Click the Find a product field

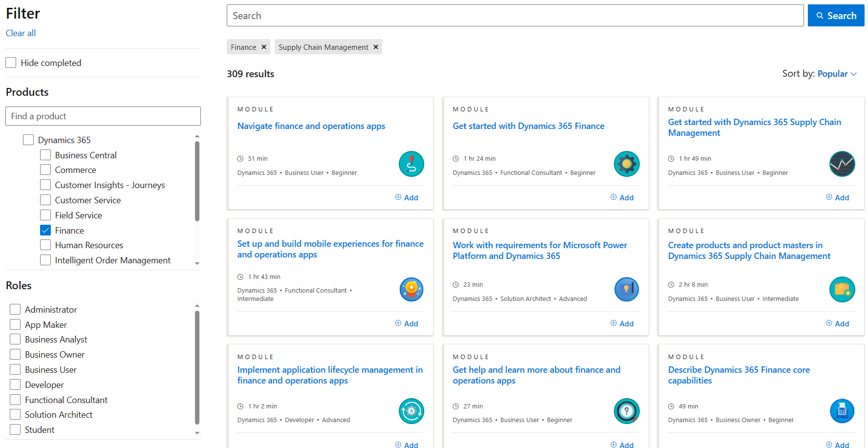click(103, 116)
